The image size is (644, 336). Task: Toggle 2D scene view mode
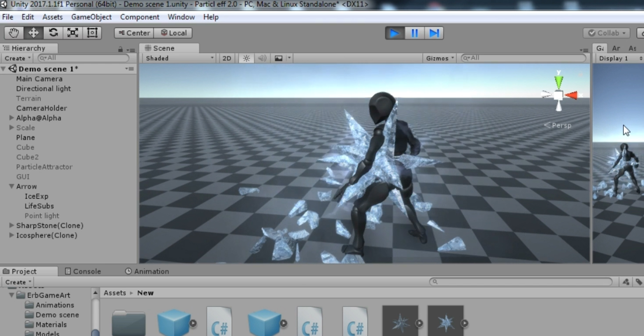click(227, 58)
